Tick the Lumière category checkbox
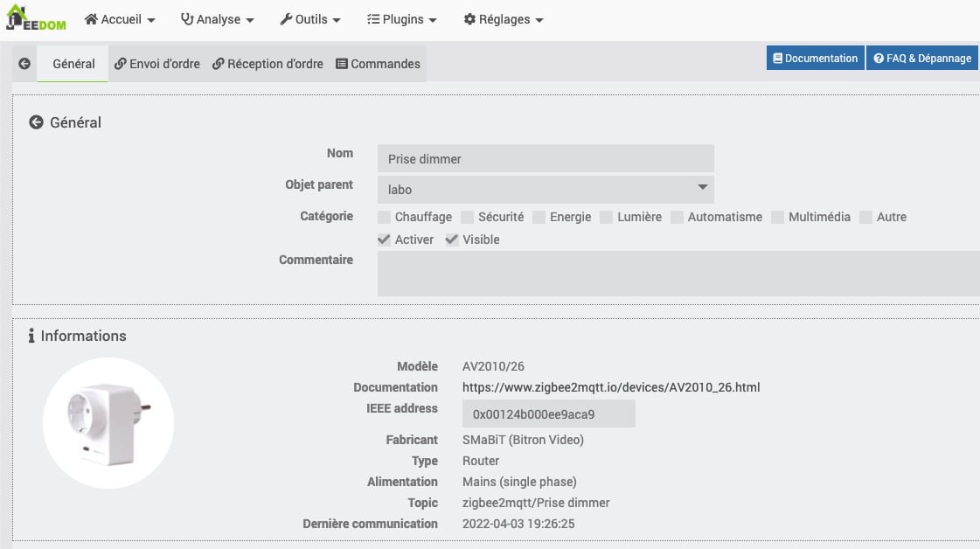Screen dimensions: 980x549 tap(606, 217)
